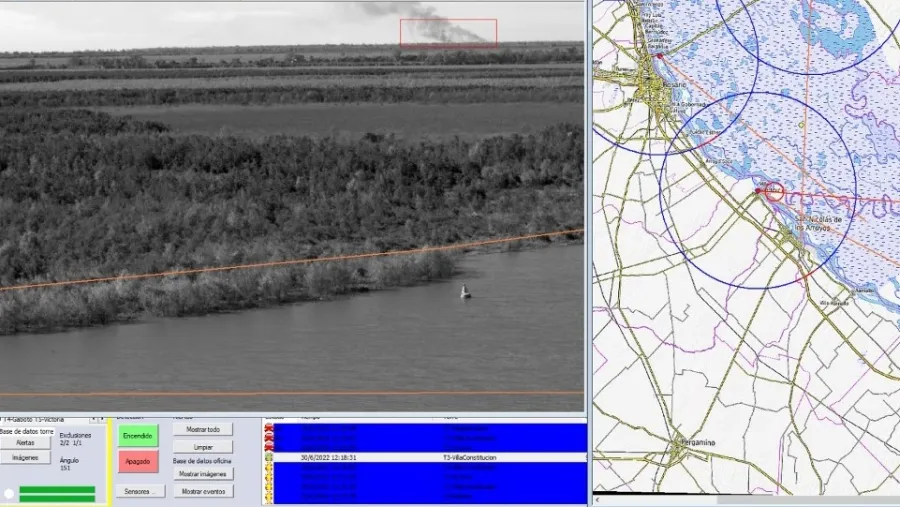Click the red tower dot near Rosario
The height and width of the screenshot is (507, 900).
658,56
